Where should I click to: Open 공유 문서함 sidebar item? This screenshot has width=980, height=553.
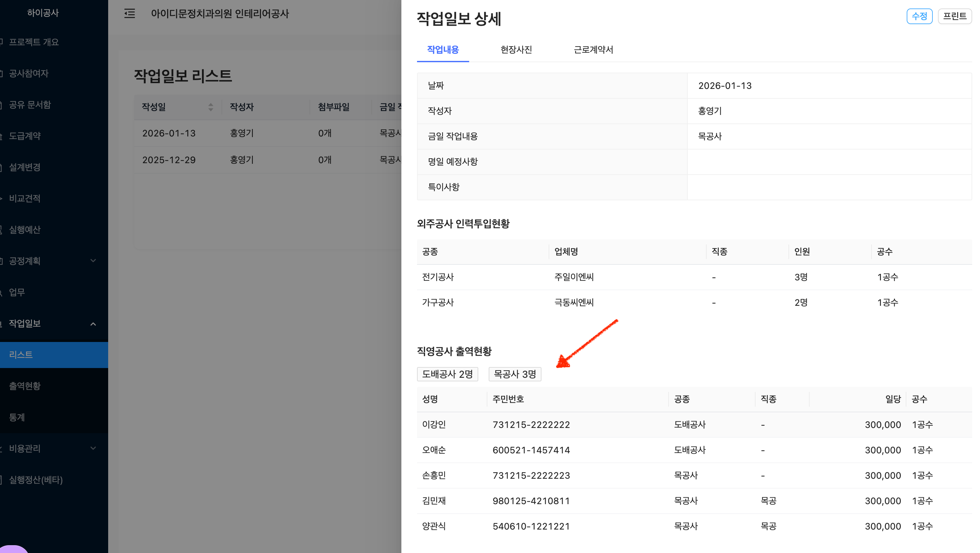(30, 105)
